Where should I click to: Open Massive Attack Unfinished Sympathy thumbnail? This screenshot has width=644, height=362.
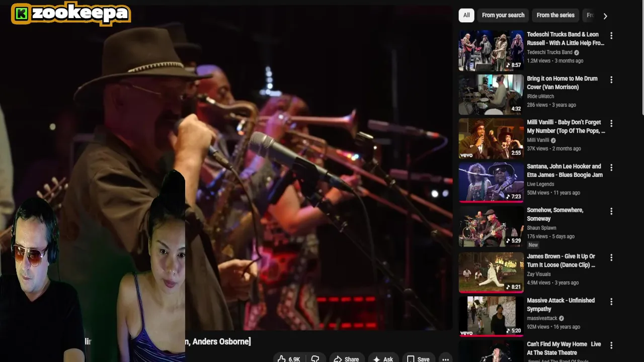(491, 316)
